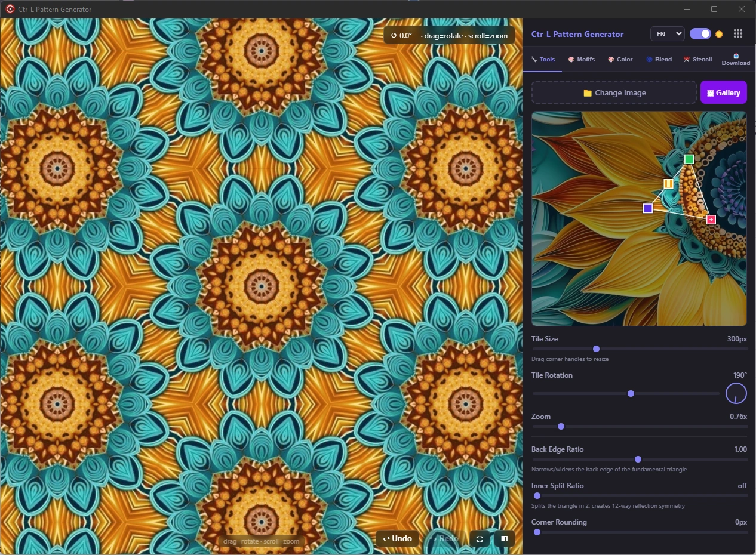
Task: Adjust the Inner Split Ratio slider
Action: (640, 495)
